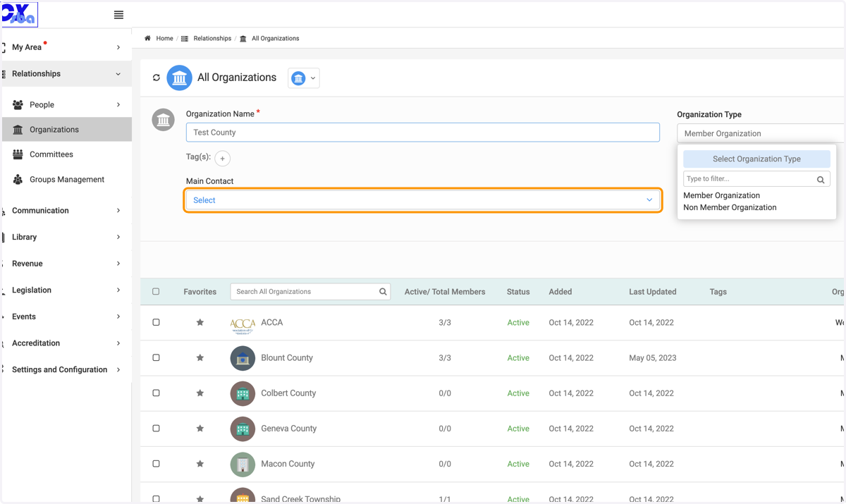Click the Organizations sidebar building icon

pos(18,130)
